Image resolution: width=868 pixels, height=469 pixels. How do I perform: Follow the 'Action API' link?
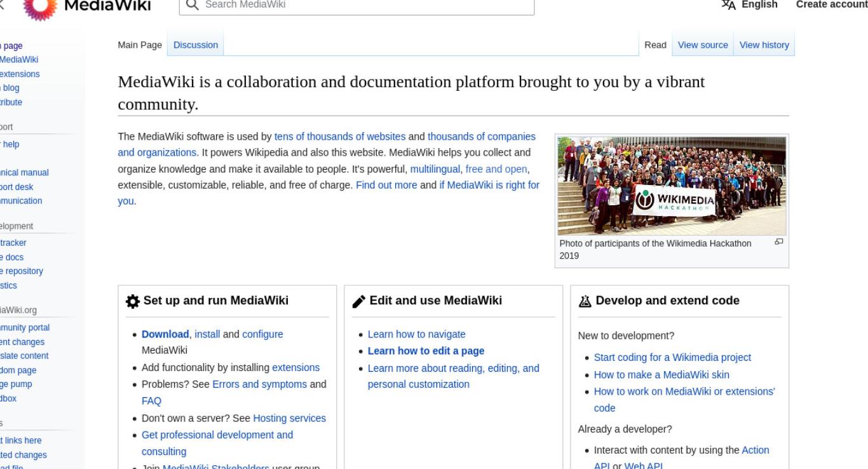(755, 450)
